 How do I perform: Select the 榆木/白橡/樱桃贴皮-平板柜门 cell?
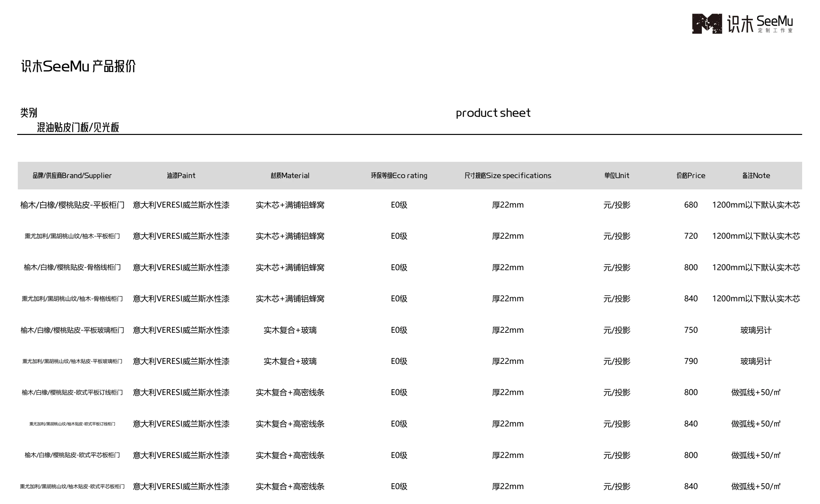tap(72, 205)
